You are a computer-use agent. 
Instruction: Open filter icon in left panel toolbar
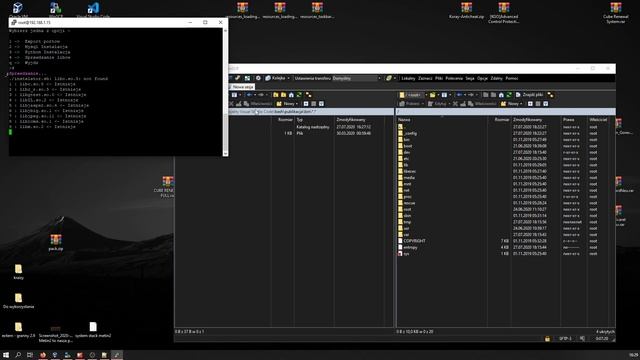[235, 95]
